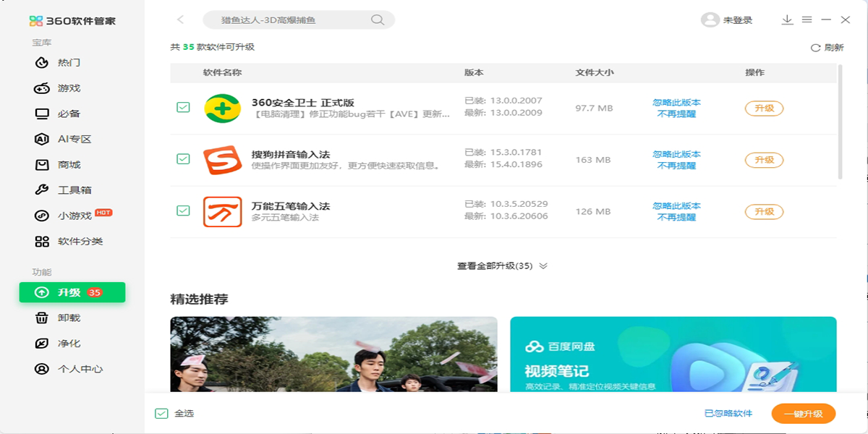Image resolution: width=868 pixels, height=434 pixels.
Task: Expand 查看全部升级(35) list
Action: tap(502, 266)
